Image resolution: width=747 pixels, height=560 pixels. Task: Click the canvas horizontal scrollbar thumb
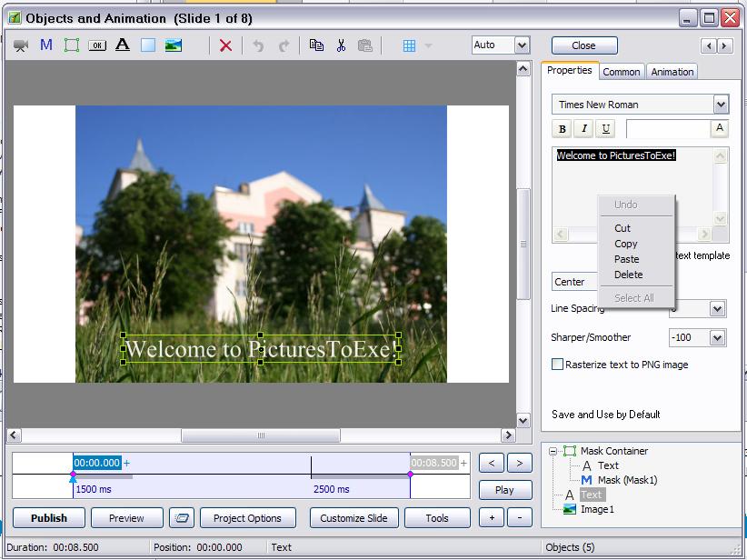click(x=261, y=435)
